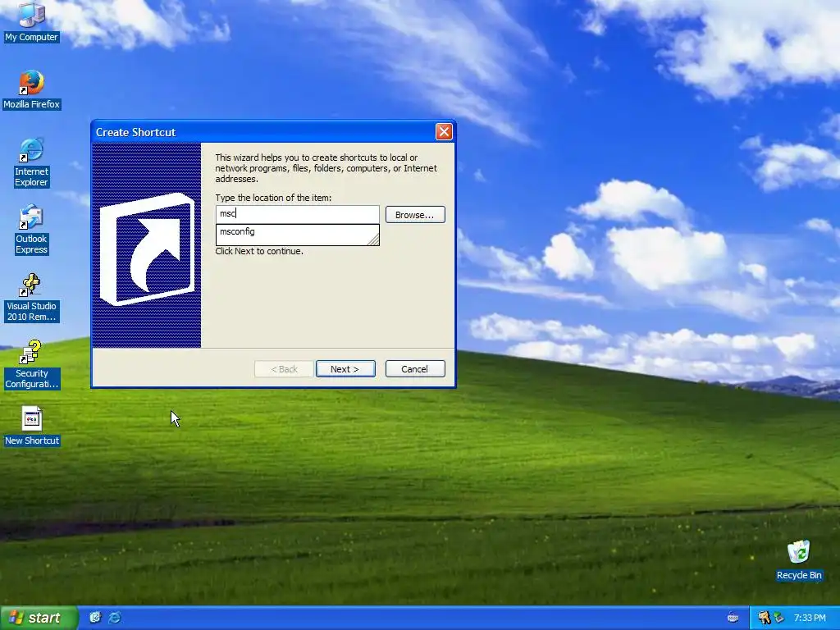The image size is (840, 630).
Task: Launch Internet Explorer from quick launch bar
Action: click(x=115, y=617)
